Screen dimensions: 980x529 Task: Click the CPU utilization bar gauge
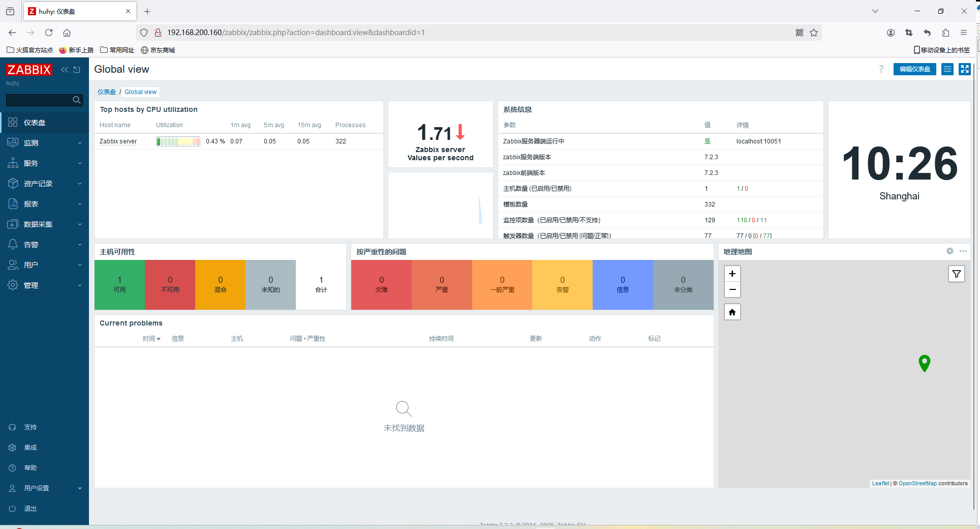pos(178,141)
